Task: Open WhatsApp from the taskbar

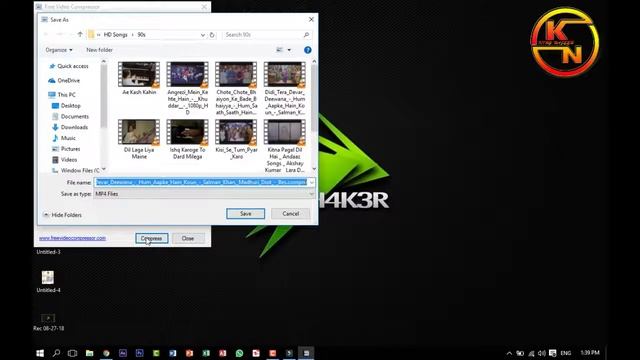Action: pyautogui.click(x=239, y=353)
